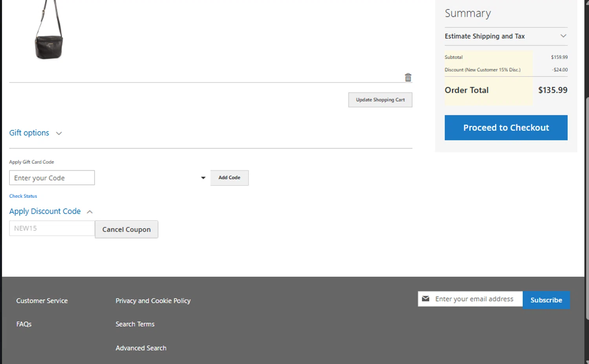Open the dropdown arrow beside Add Code

[x=203, y=178]
